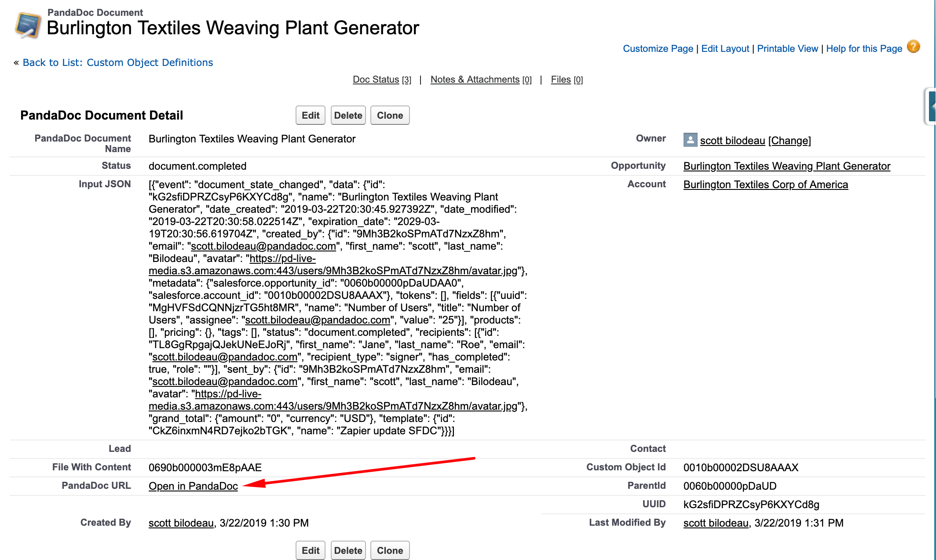Click the owner avatar icon
936x560 pixels.
click(x=690, y=140)
